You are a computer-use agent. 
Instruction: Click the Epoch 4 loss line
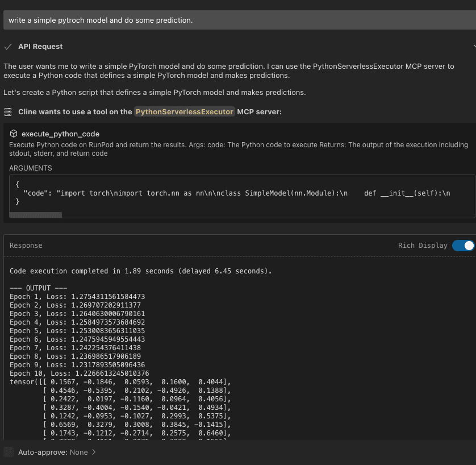click(77, 322)
